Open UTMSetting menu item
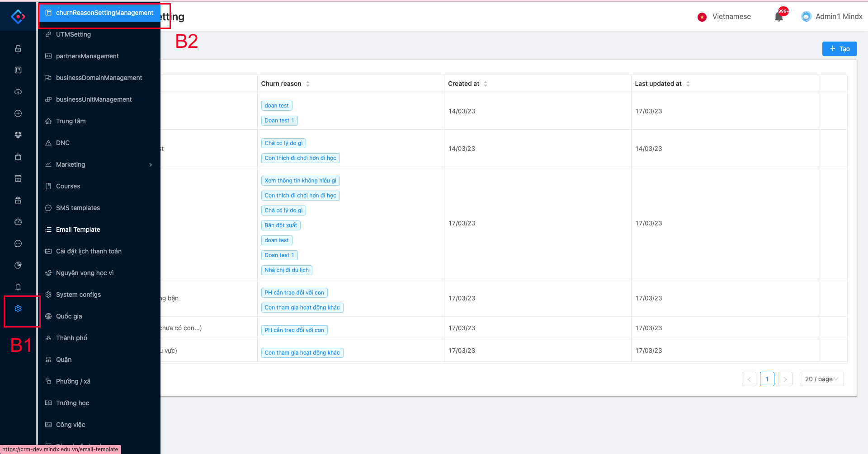This screenshot has height=454, width=868. 99,34
